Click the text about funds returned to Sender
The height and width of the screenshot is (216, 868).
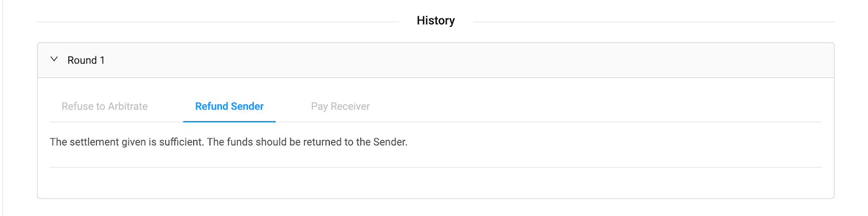point(307,142)
